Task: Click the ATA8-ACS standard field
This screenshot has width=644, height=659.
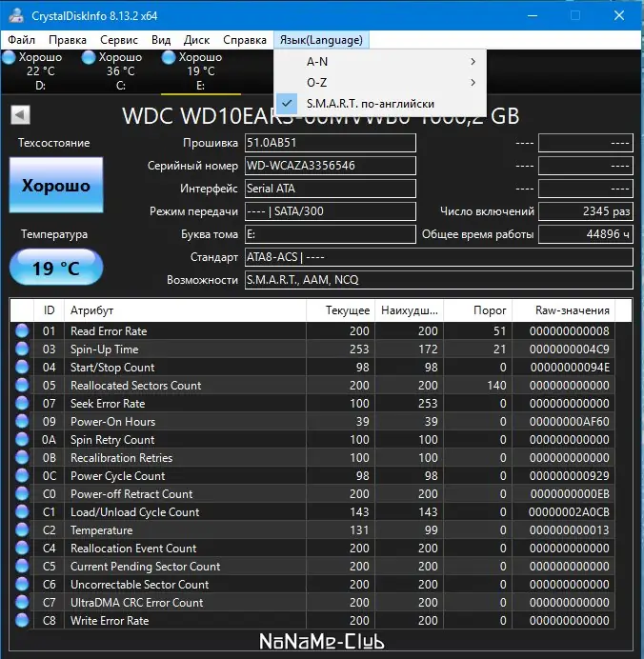Action: (x=439, y=257)
